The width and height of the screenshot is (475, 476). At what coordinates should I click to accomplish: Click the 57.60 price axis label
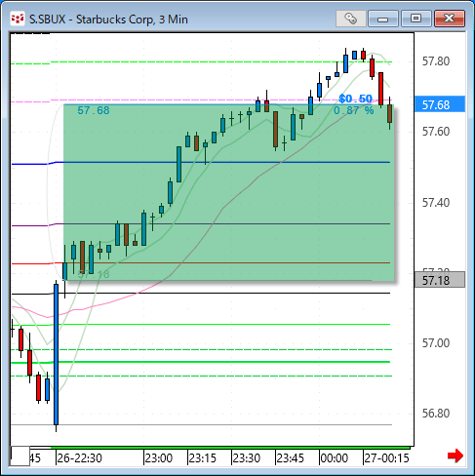point(436,132)
